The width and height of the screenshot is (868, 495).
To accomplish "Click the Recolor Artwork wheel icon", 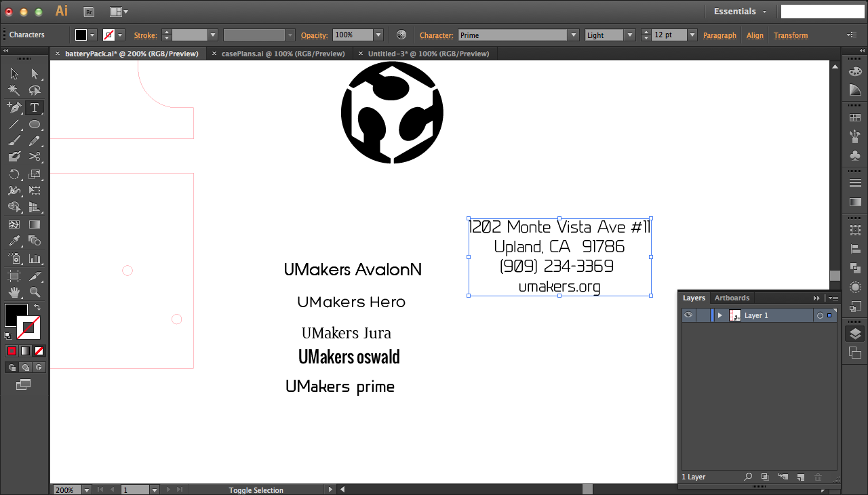I will point(401,35).
